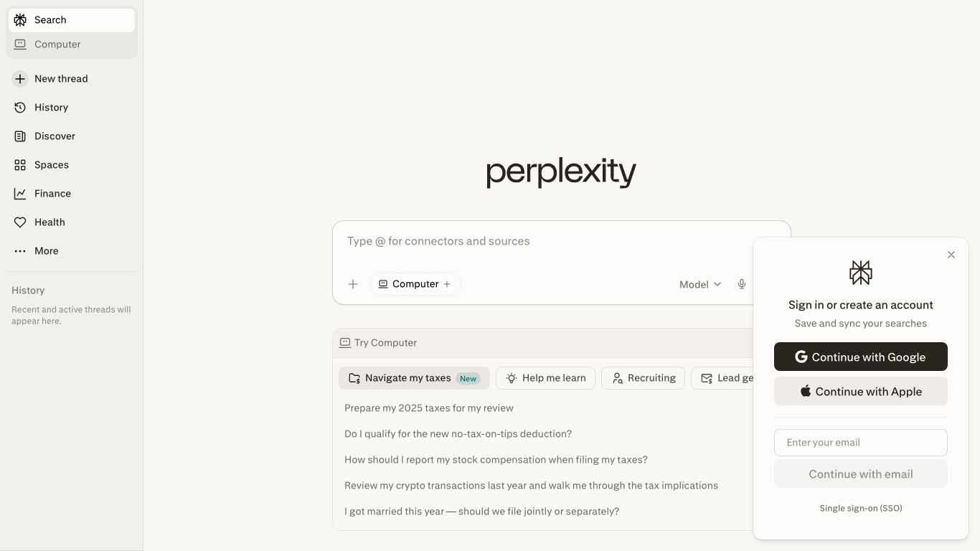Switch to the Help me learn tab

point(545,377)
